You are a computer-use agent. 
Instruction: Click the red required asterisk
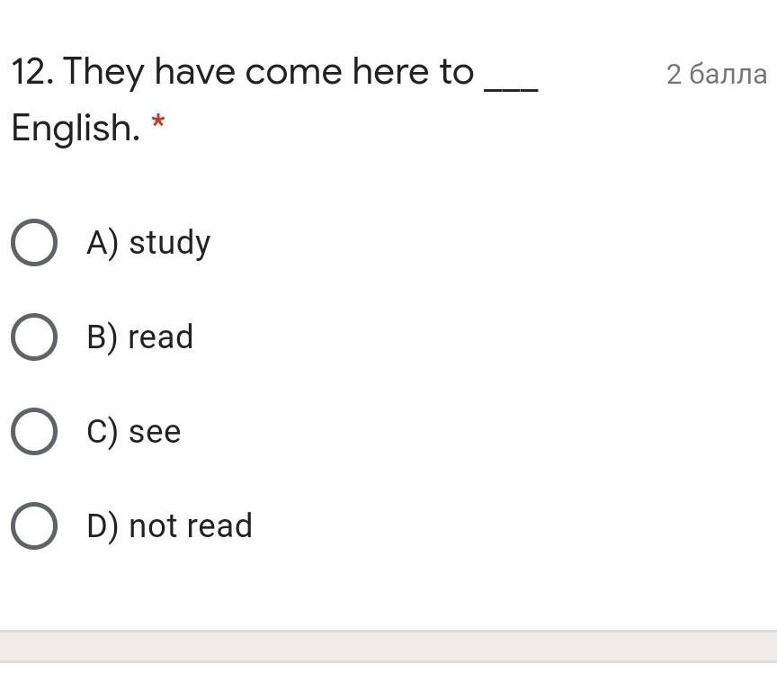coord(158,121)
